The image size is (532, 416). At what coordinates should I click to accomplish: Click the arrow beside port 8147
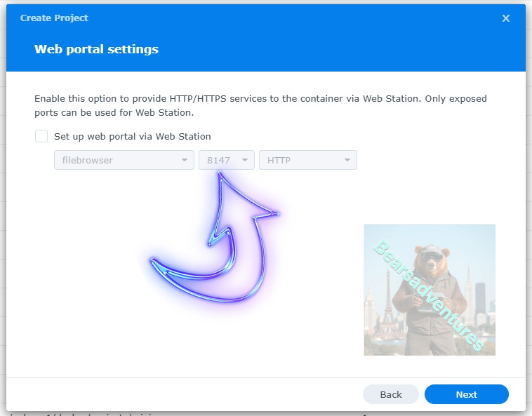pos(245,160)
